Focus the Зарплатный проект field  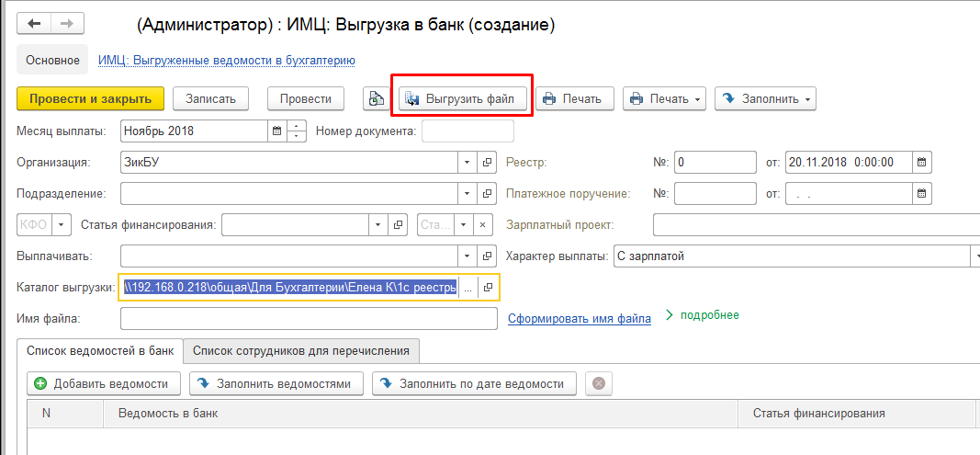coord(817,224)
